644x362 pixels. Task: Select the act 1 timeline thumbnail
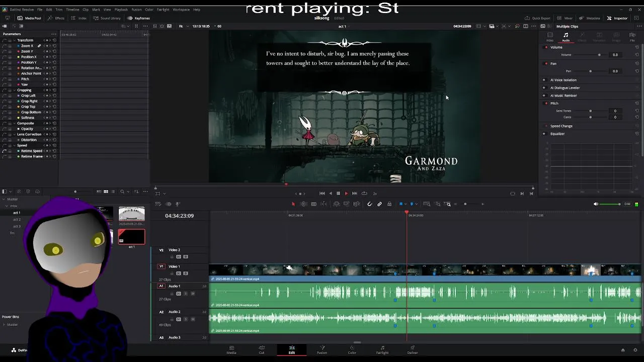tap(131, 236)
